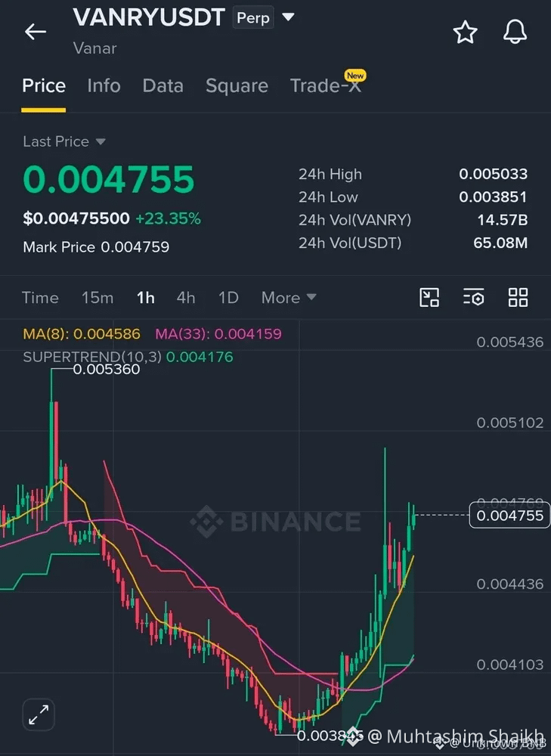This screenshot has width=551, height=756.
Task: Tap the price axis label 0.004436
Action: (x=510, y=584)
